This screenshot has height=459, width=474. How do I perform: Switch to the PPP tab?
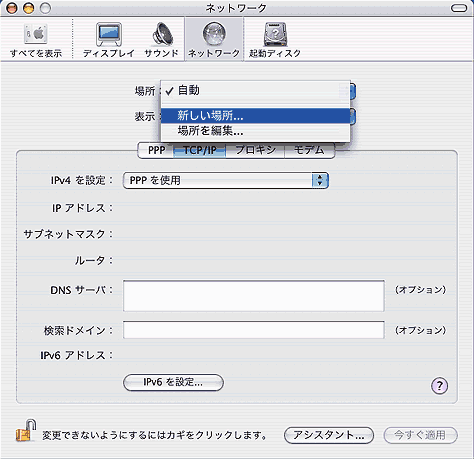click(156, 150)
